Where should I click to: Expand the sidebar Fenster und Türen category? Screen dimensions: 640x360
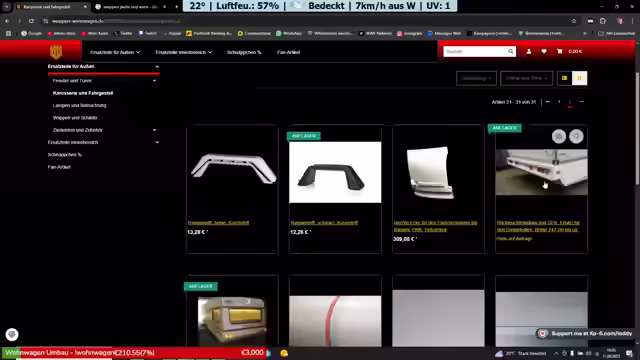click(154, 81)
